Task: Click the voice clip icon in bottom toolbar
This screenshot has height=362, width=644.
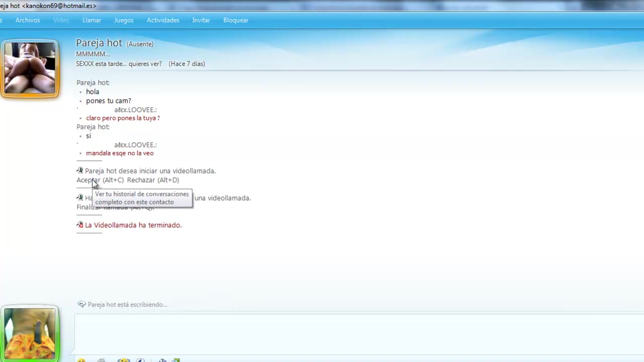Action: pyautogui.click(x=140, y=360)
